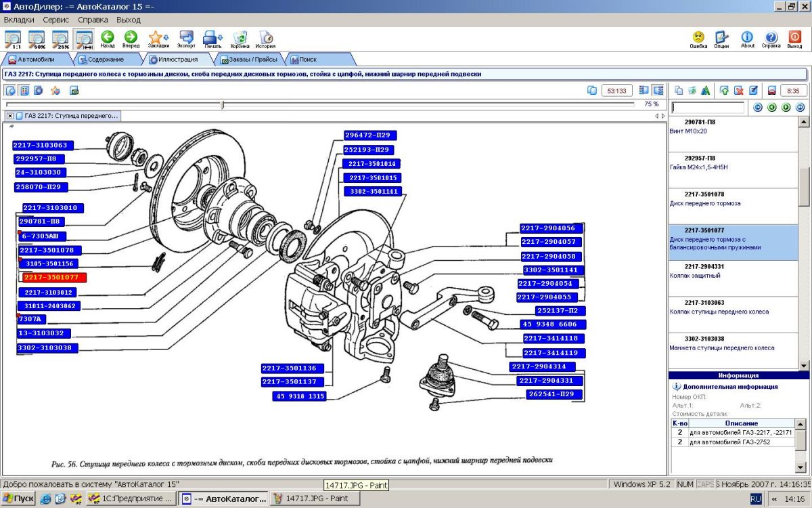The width and height of the screenshot is (812, 508).
Task: Select part label 45 9318 1315
Action: [x=300, y=396]
